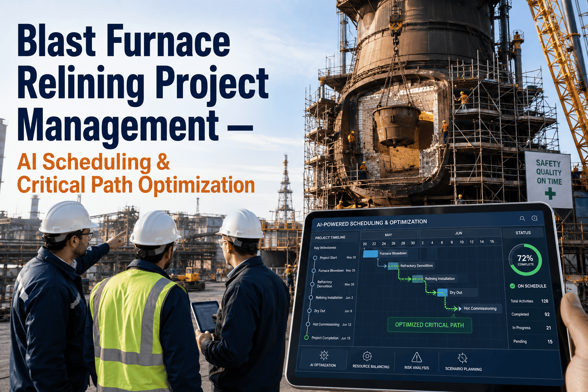Click the search magnifier icon on the tablet

522,219
